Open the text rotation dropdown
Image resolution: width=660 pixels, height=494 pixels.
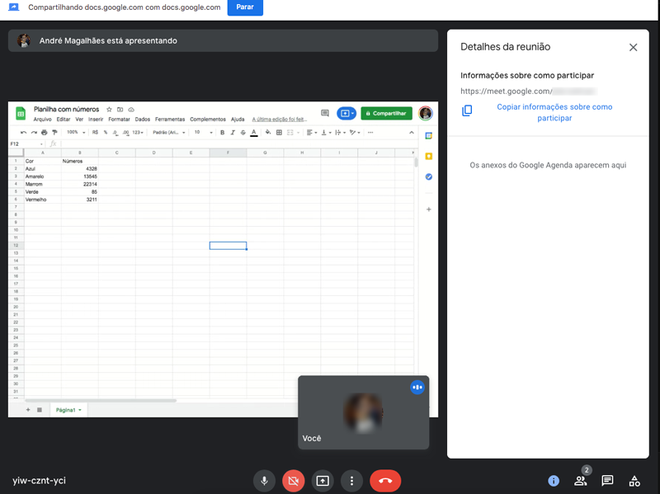354,133
